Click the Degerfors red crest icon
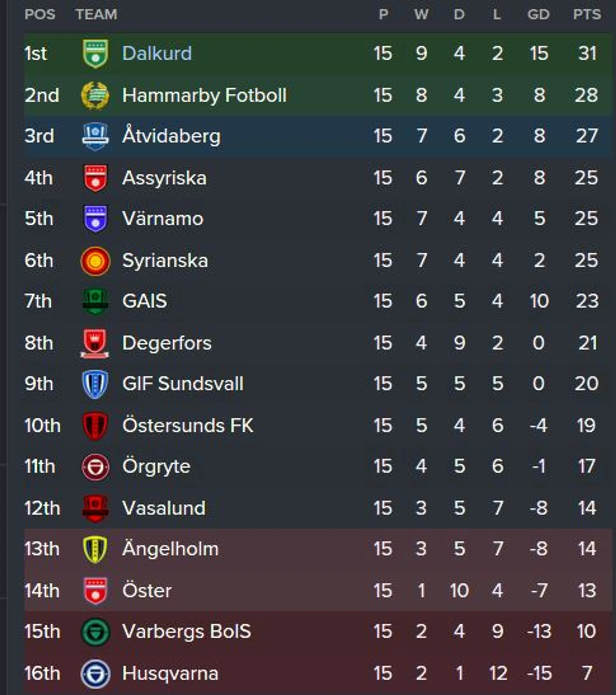Viewport: 616px width, 695px height. (95, 343)
